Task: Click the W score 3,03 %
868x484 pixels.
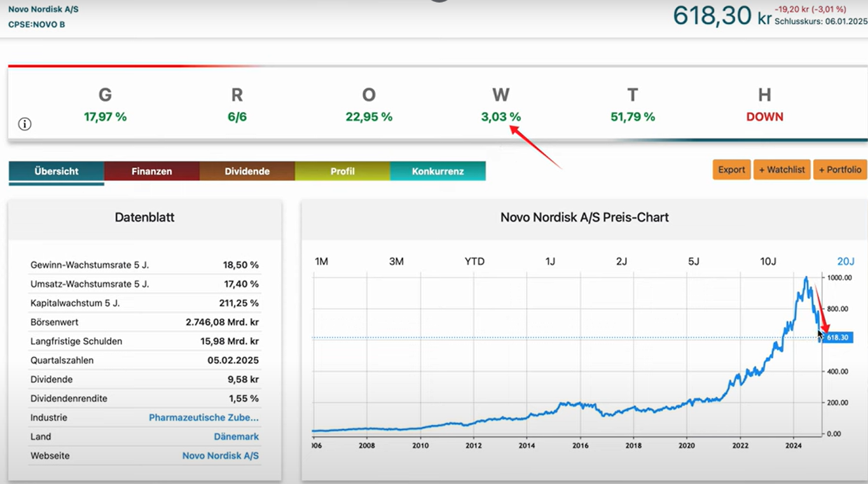Action: (501, 117)
